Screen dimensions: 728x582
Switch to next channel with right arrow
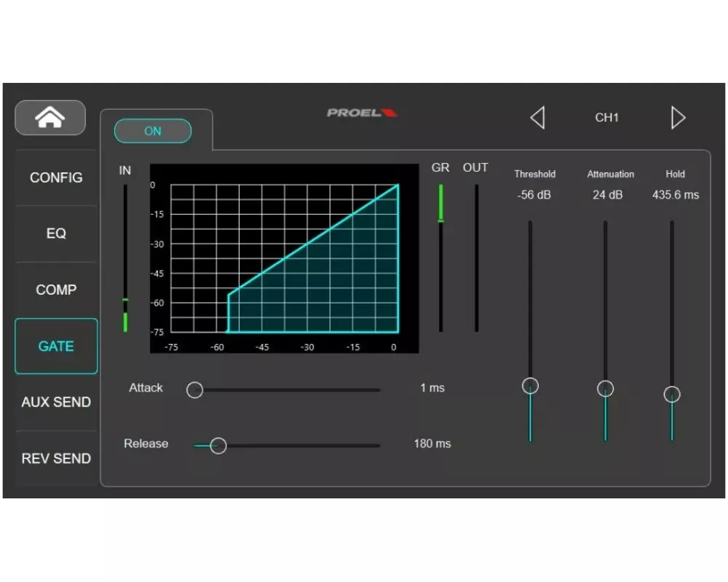pyautogui.click(x=678, y=118)
